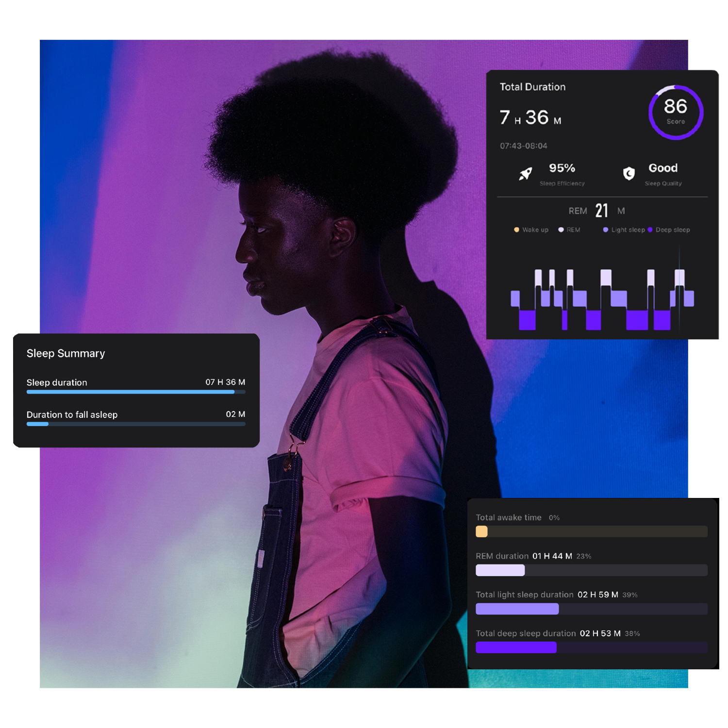Select the Light sleep legend dot
This screenshot has height=728, width=728.
[x=606, y=230]
